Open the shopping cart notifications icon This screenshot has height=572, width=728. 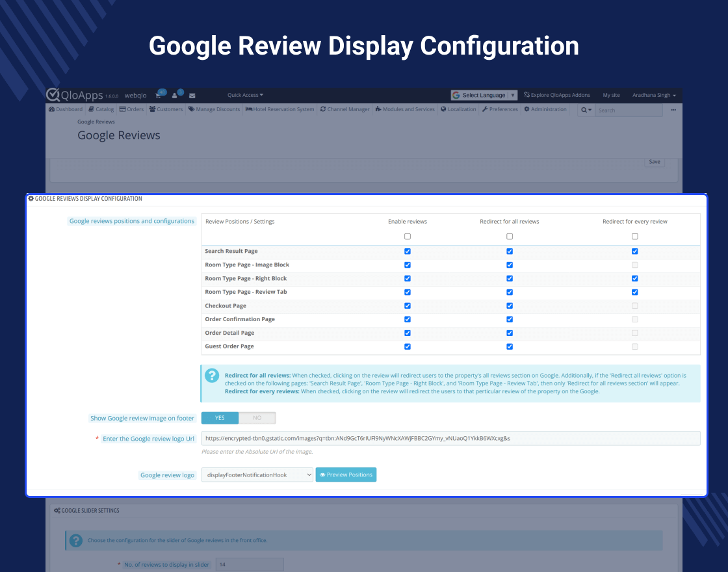159,95
